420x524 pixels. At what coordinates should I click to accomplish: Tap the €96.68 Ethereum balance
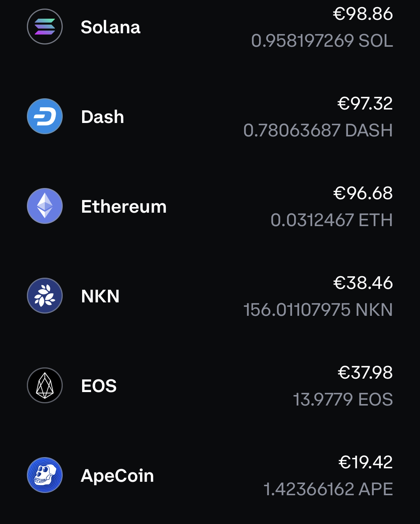click(x=363, y=193)
